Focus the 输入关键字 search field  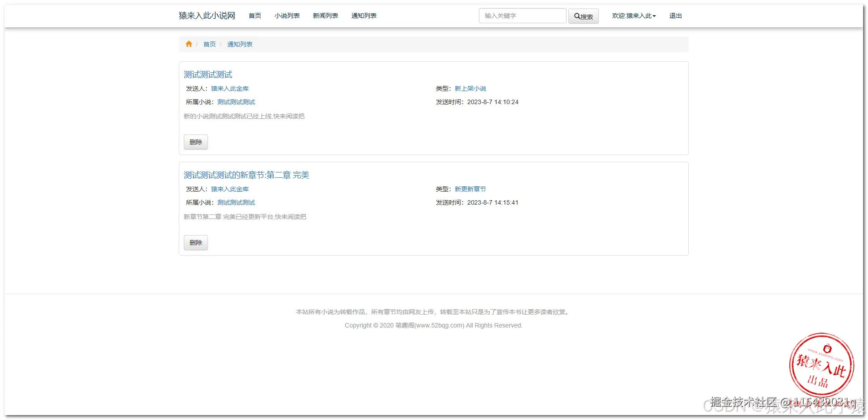click(522, 16)
